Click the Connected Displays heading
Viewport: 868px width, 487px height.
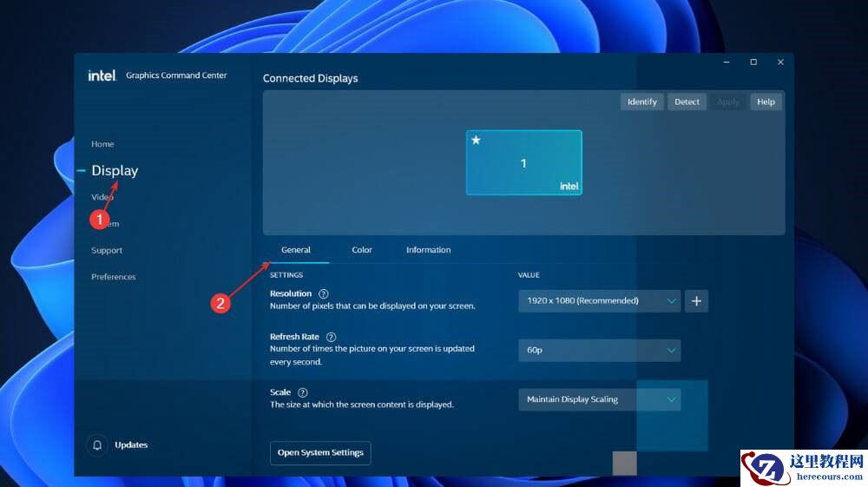pos(311,79)
